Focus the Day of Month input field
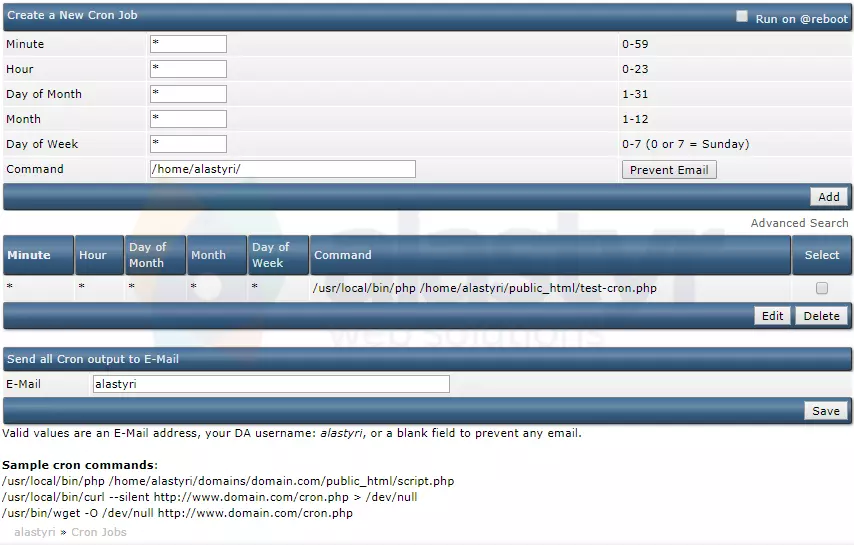 click(x=188, y=94)
